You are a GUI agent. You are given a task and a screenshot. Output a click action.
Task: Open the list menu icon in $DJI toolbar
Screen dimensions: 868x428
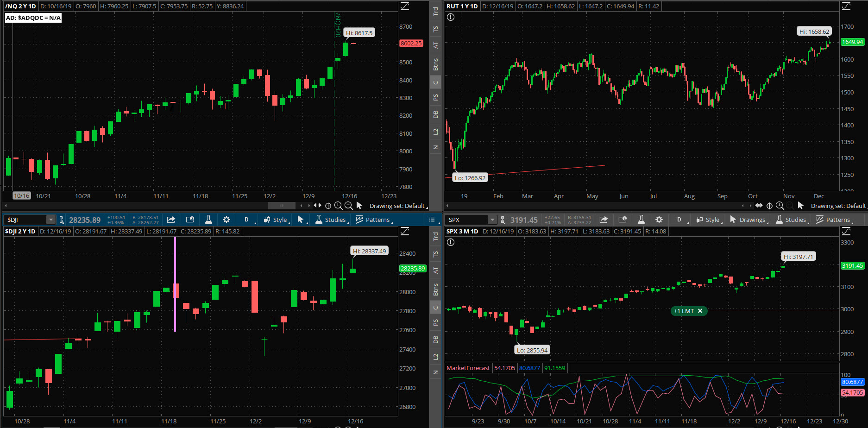coord(432,220)
